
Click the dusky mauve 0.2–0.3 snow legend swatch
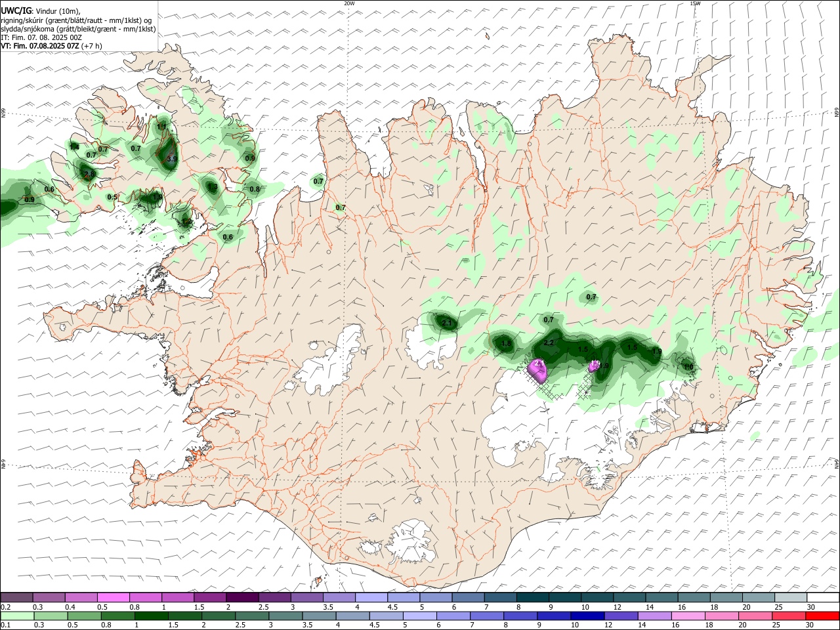coord(16,597)
